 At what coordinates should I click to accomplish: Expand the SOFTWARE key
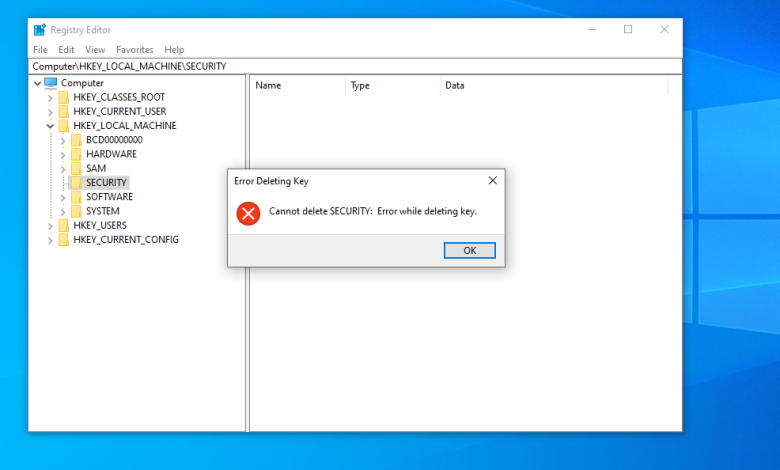63,197
